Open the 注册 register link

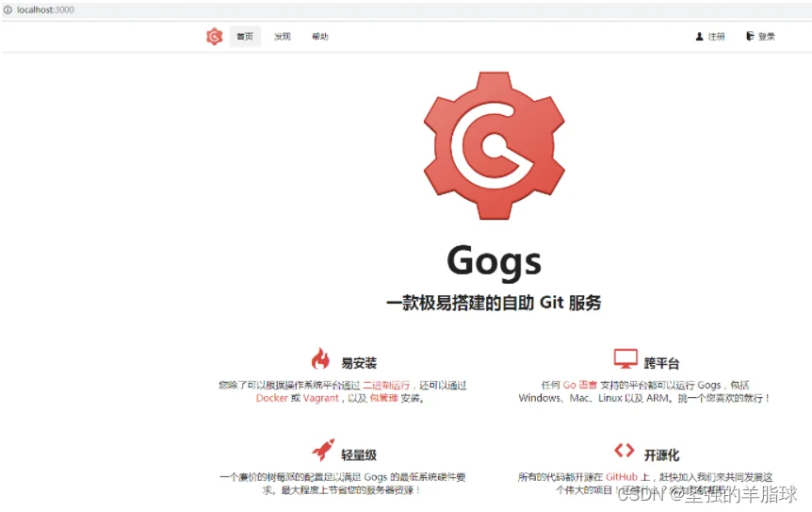click(716, 36)
